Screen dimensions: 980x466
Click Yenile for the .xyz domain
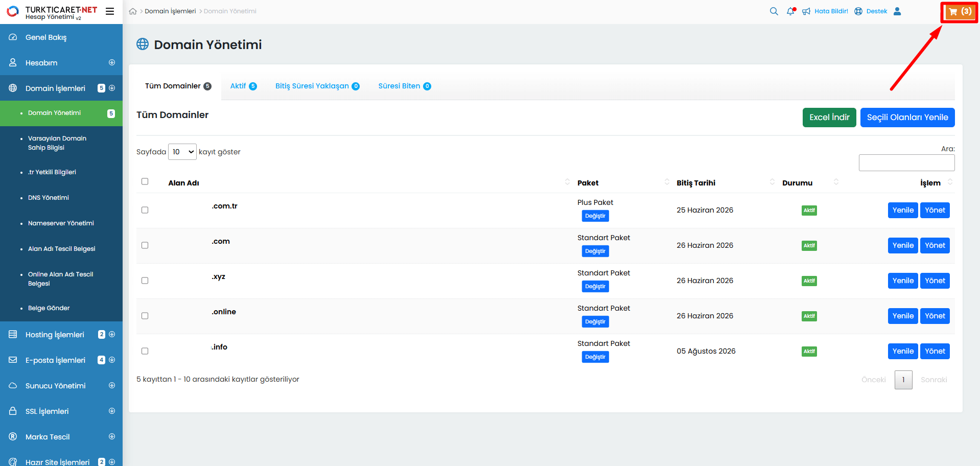click(902, 281)
